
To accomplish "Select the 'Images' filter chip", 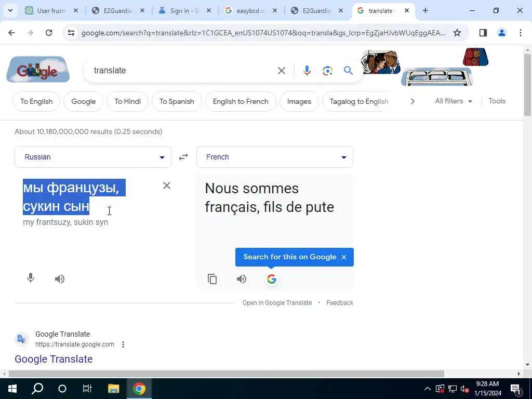I will point(299,101).
